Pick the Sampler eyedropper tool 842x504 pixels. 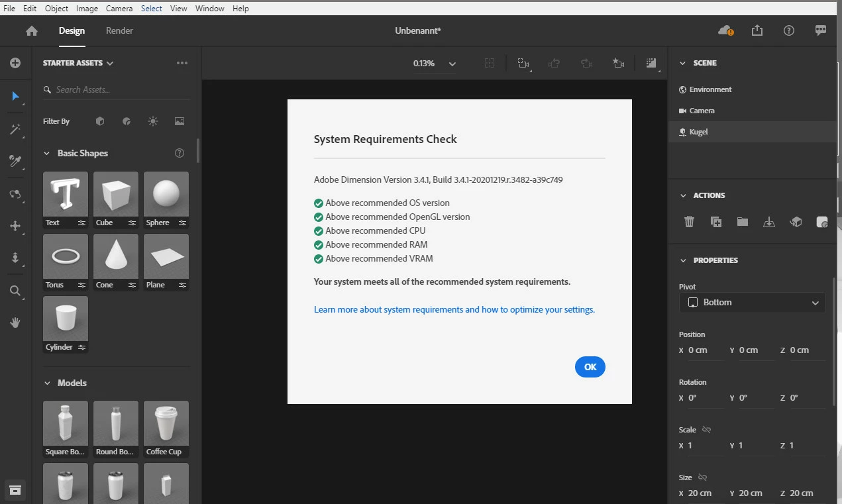15,161
